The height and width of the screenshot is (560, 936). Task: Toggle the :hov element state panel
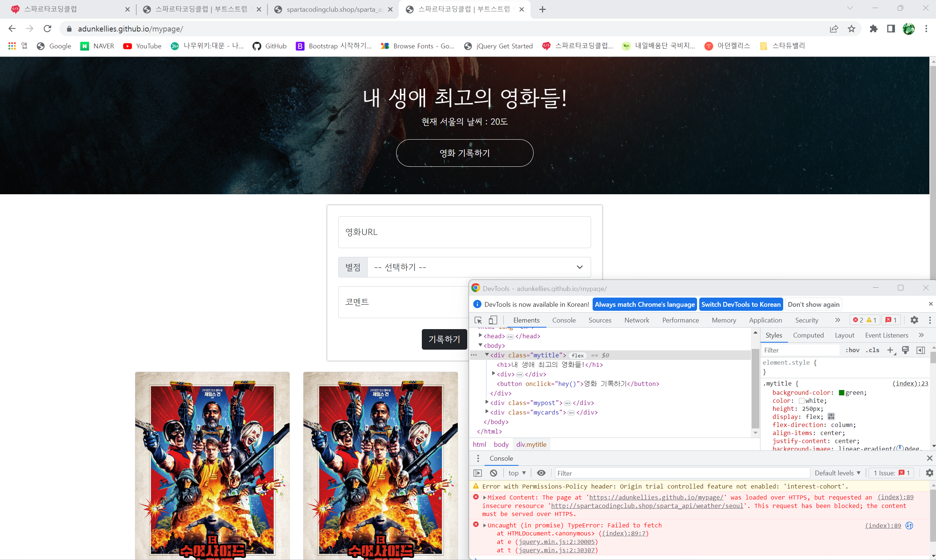(852, 350)
